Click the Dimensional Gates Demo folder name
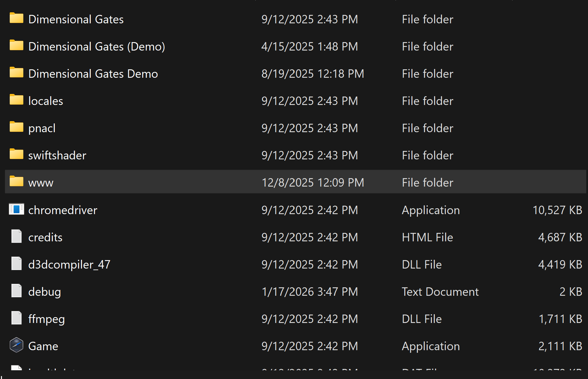This screenshot has height=379, width=588. click(93, 74)
